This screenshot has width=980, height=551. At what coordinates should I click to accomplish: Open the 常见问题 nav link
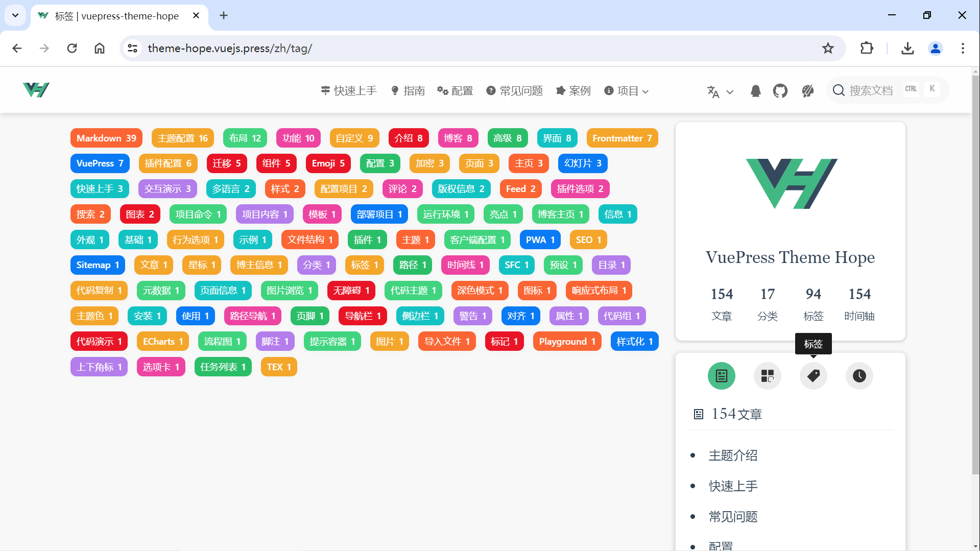click(x=514, y=91)
